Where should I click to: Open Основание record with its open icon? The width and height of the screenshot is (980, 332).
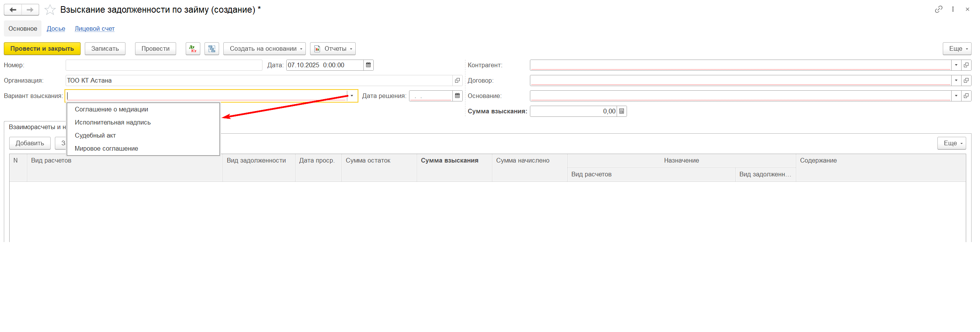click(966, 96)
